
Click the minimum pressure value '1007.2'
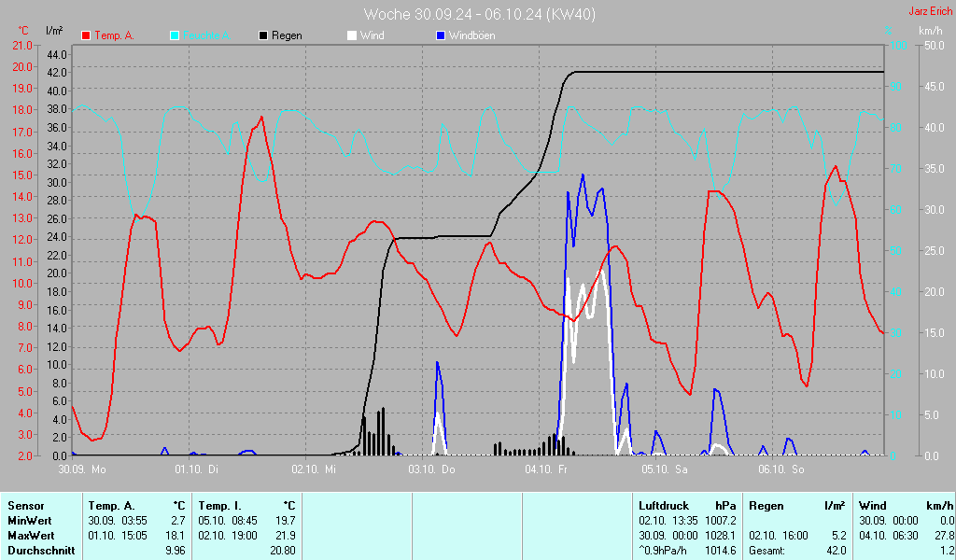click(x=721, y=521)
